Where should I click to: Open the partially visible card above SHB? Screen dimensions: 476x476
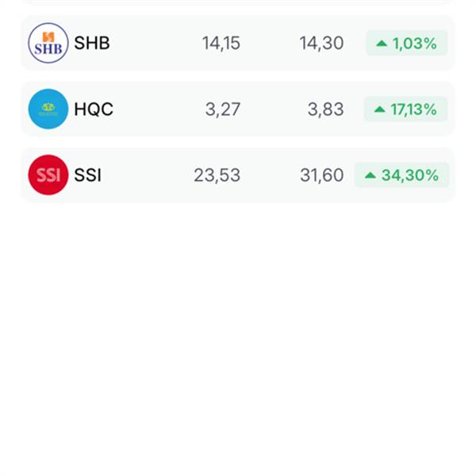click(238, 2)
